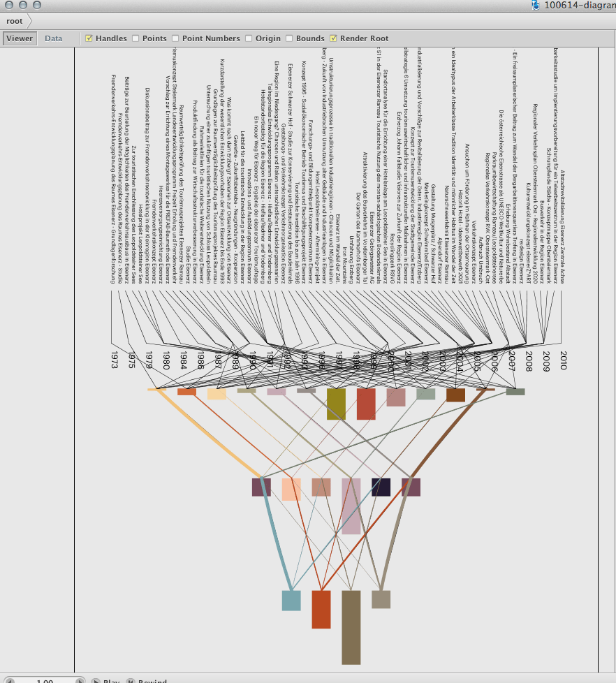Disable the Handles checkbox
The height and width of the screenshot is (683, 616).
tap(89, 38)
